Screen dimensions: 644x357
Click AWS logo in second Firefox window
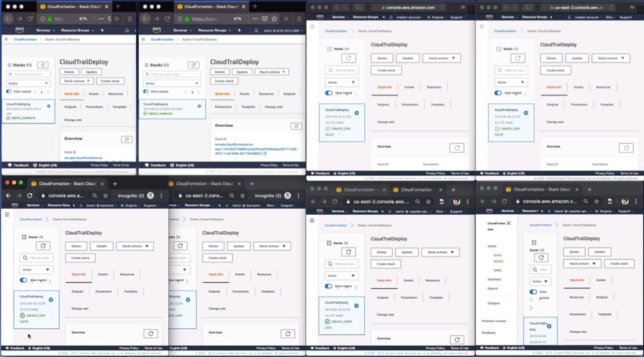(156, 30)
